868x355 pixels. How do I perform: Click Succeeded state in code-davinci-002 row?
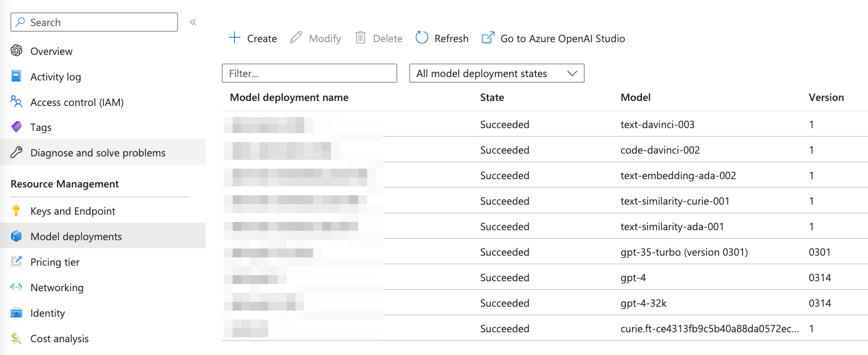(x=505, y=150)
